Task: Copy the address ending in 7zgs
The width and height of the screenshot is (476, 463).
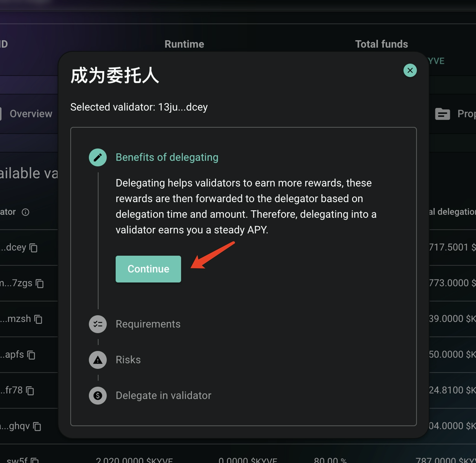Action: click(x=40, y=284)
